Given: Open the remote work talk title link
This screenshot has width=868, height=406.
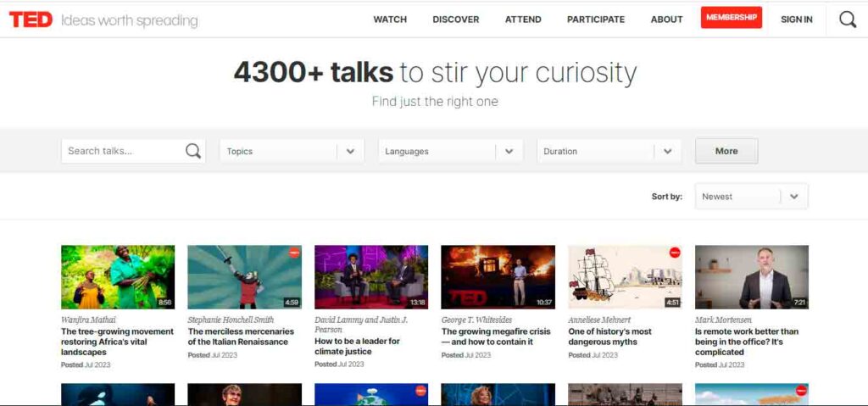Looking at the screenshot, I should click(746, 342).
